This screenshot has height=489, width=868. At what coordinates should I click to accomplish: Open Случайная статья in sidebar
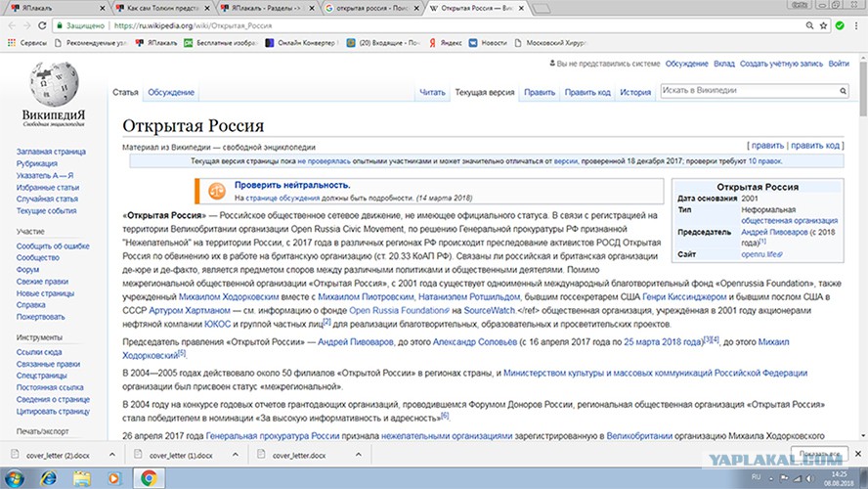[47, 199]
